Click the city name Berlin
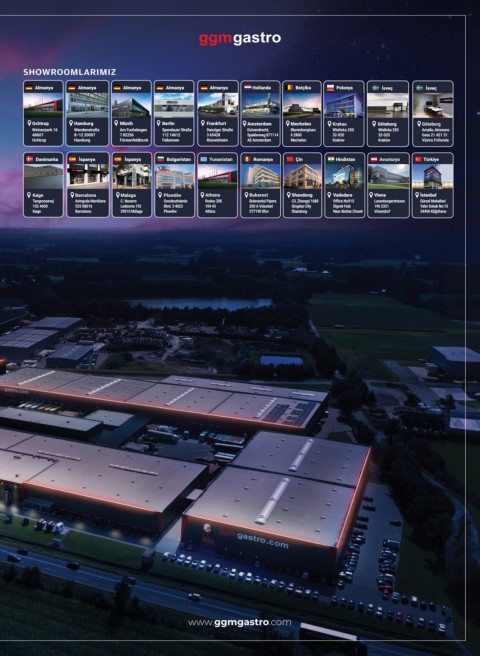The image size is (480, 656). coord(168,123)
